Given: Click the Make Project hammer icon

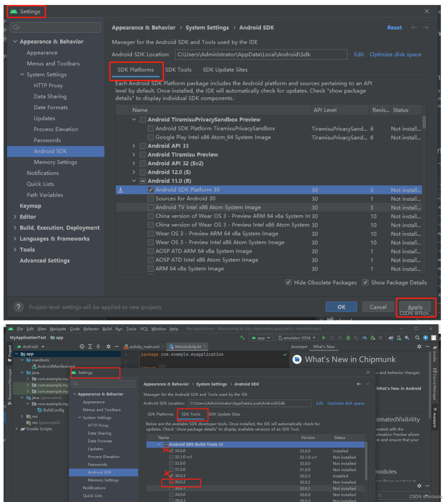Looking at the screenshot, I should 242,338.
